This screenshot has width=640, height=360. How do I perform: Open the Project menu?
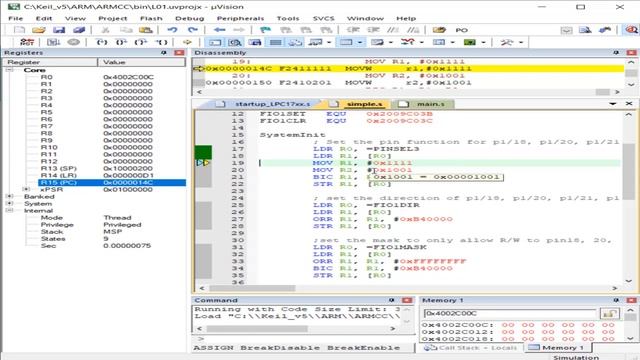[x=113, y=18]
